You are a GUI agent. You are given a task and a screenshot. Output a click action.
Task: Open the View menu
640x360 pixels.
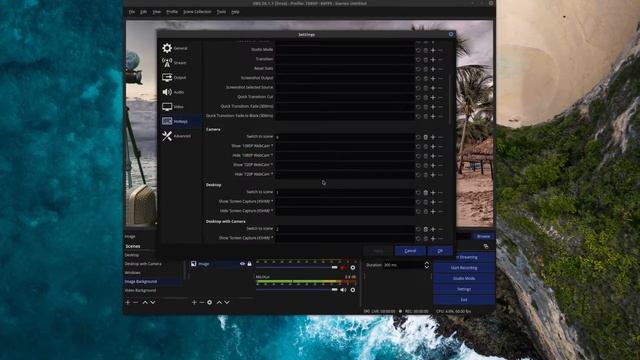[156, 12]
